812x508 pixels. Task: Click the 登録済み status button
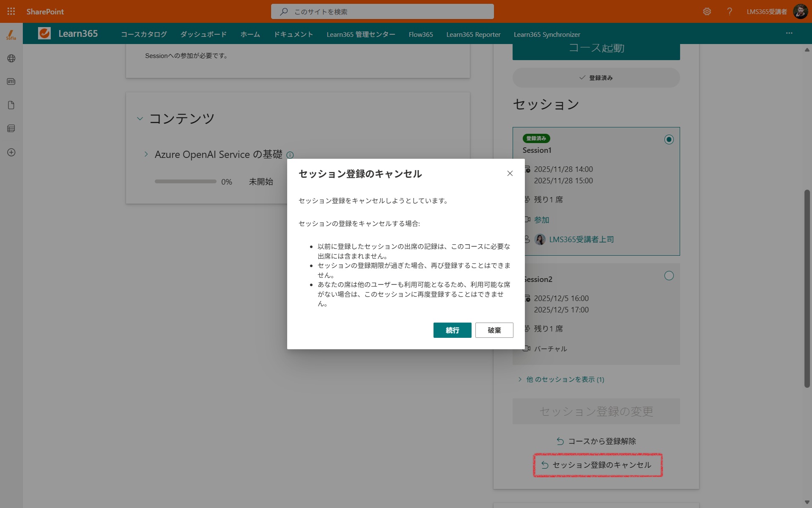[x=596, y=78]
